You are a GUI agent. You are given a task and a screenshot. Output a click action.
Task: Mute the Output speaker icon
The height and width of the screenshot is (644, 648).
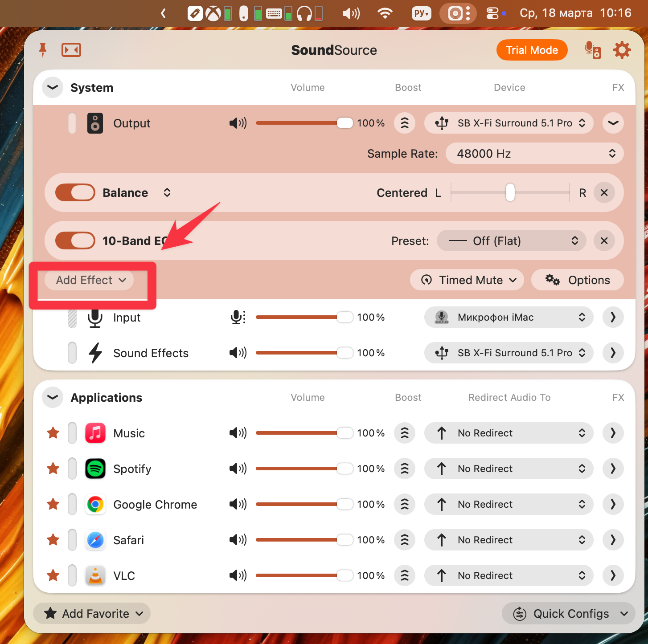[238, 123]
